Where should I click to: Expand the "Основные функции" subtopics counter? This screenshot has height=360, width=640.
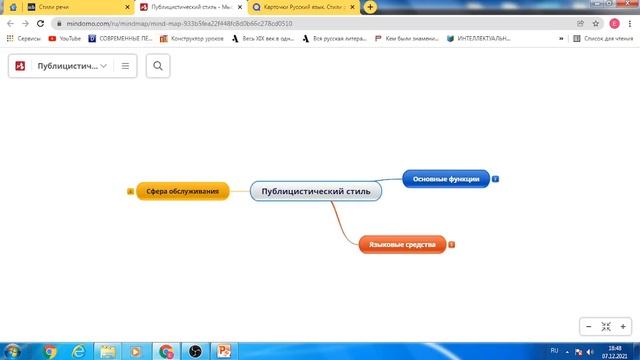tap(495, 179)
